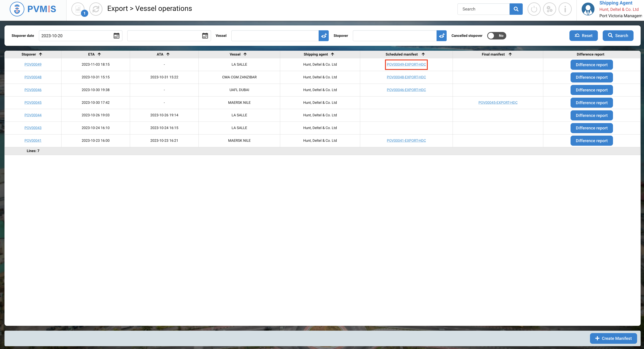
Task: Click the blue magnifier search icon in header
Action: [516, 9]
